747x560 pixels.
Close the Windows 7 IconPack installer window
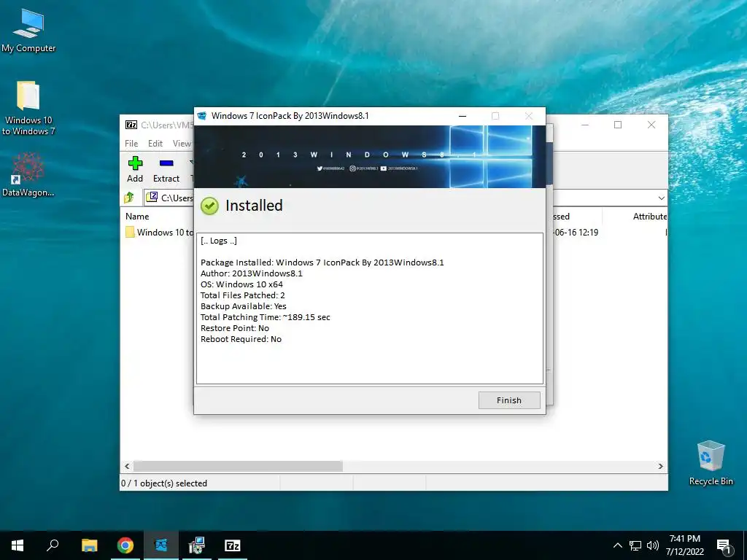528,116
